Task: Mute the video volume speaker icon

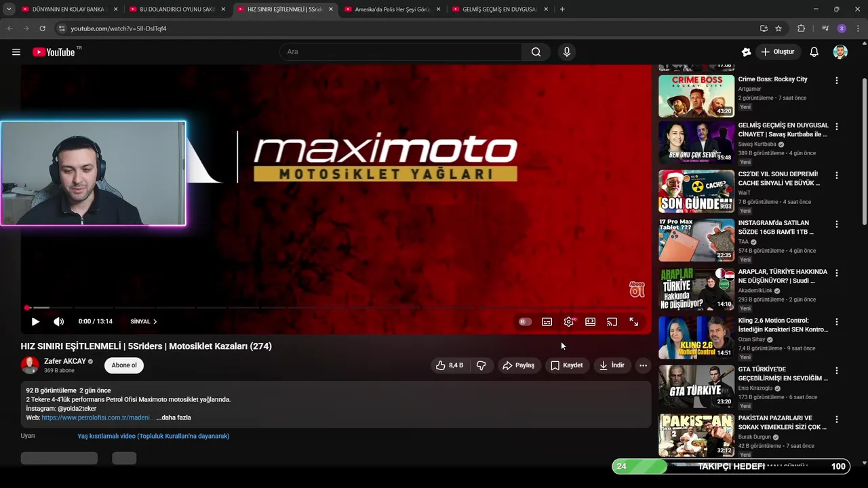Action: (59, 322)
